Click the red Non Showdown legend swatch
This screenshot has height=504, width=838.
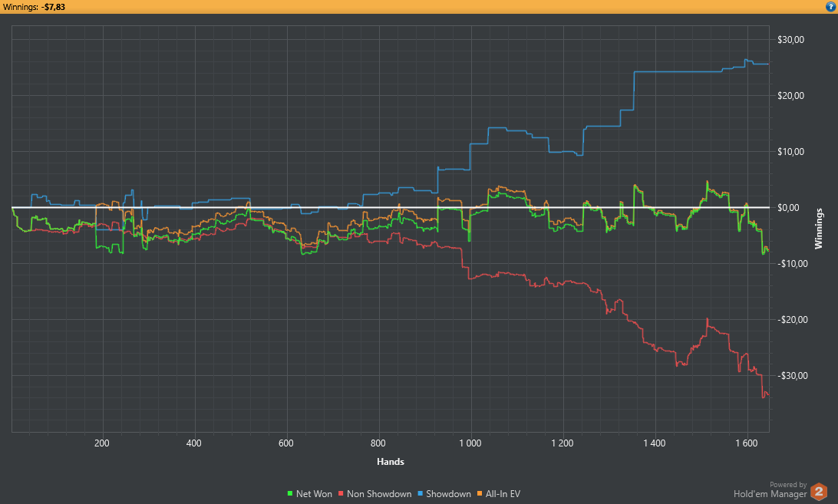coord(341,494)
